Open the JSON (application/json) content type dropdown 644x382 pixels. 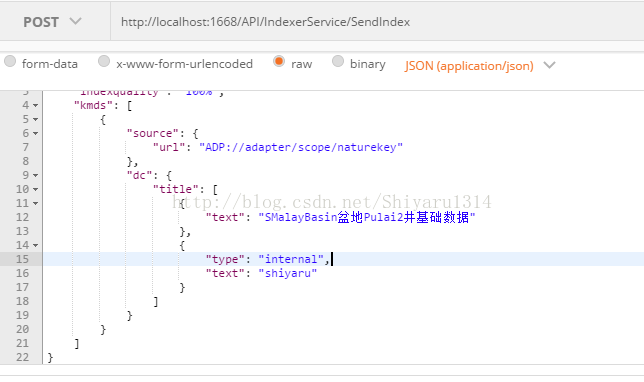(x=480, y=66)
